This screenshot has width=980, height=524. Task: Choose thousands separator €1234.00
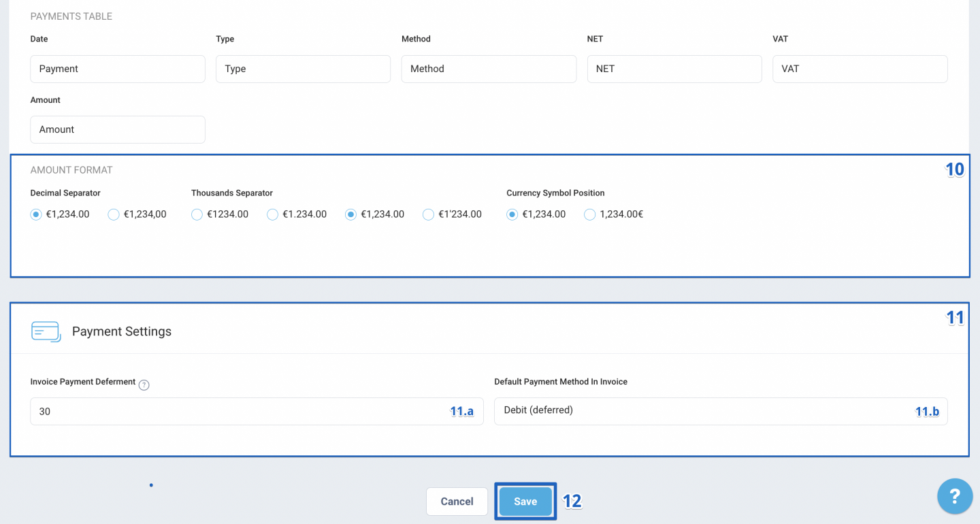(197, 214)
